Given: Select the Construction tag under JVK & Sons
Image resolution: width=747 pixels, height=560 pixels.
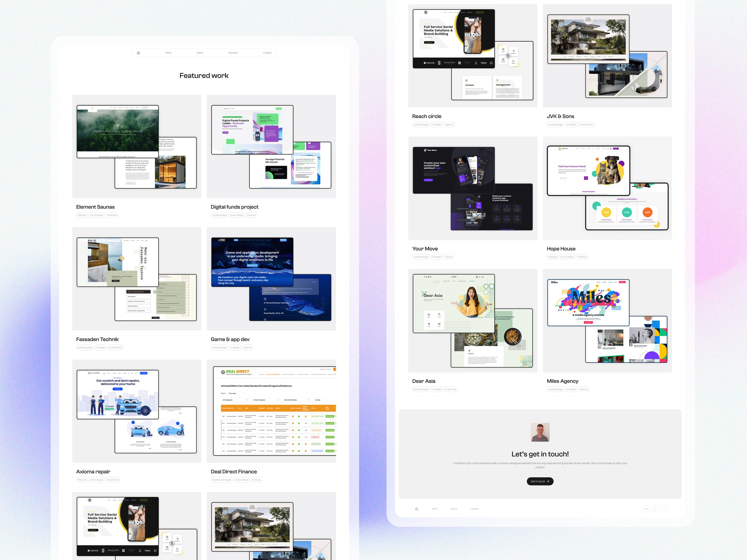Looking at the screenshot, I should click(x=586, y=125).
